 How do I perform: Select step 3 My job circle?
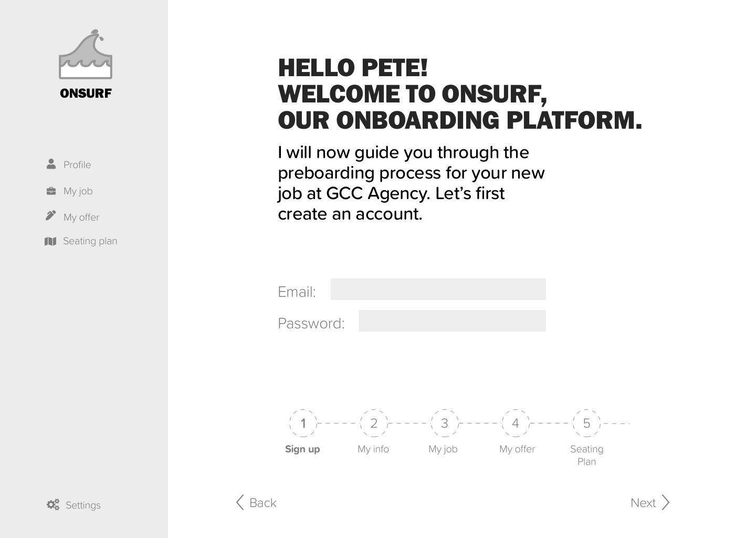tap(445, 423)
